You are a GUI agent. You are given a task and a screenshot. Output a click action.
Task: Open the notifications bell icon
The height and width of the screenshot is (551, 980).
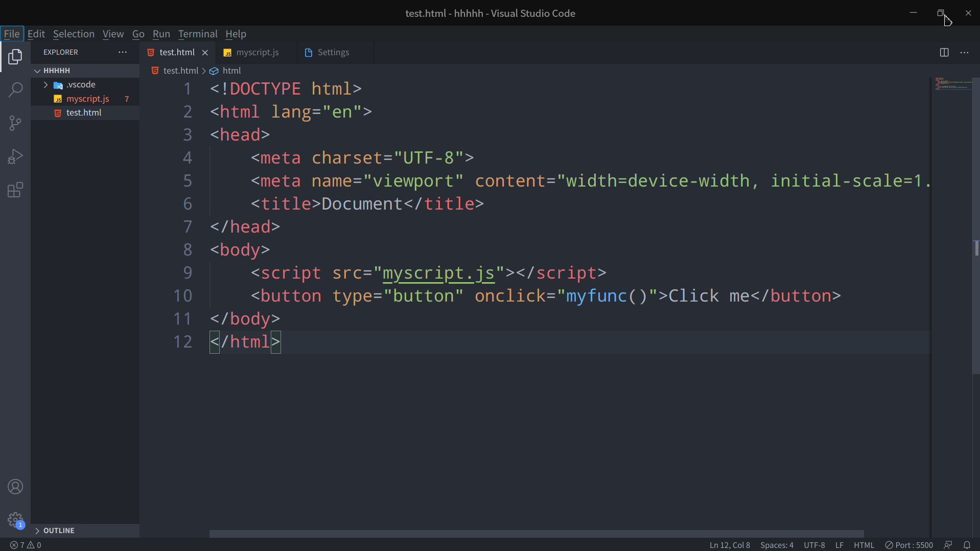967,545
